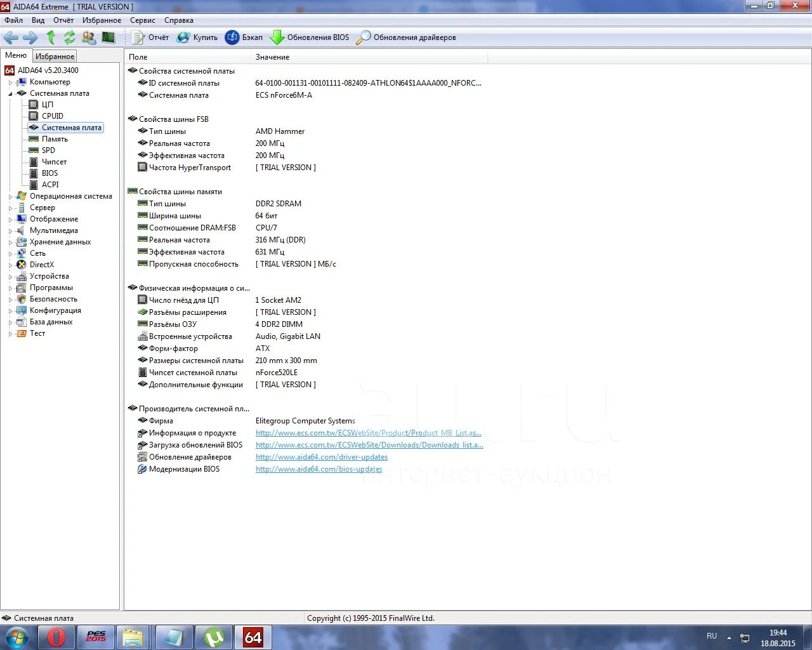Click Обновления драйверов in the toolbar

(x=406, y=37)
